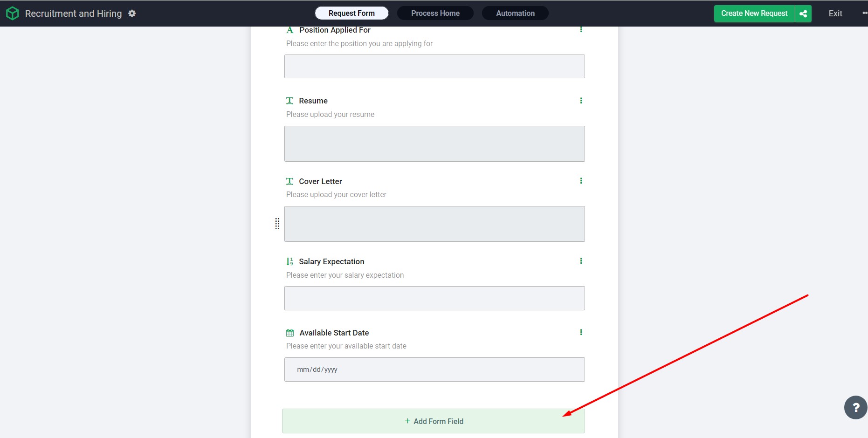Click the green cube app logo
The width and height of the screenshot is (868, 438).
coord(13,14)
